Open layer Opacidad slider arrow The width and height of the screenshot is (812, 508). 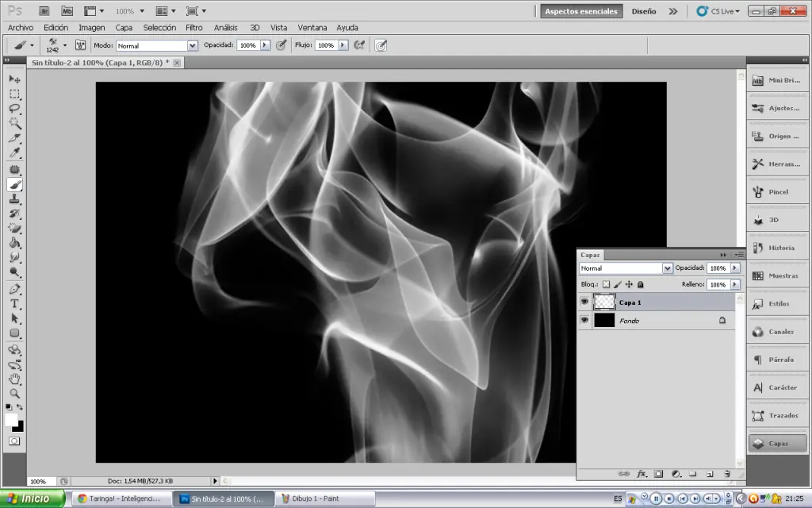[735, 268]
